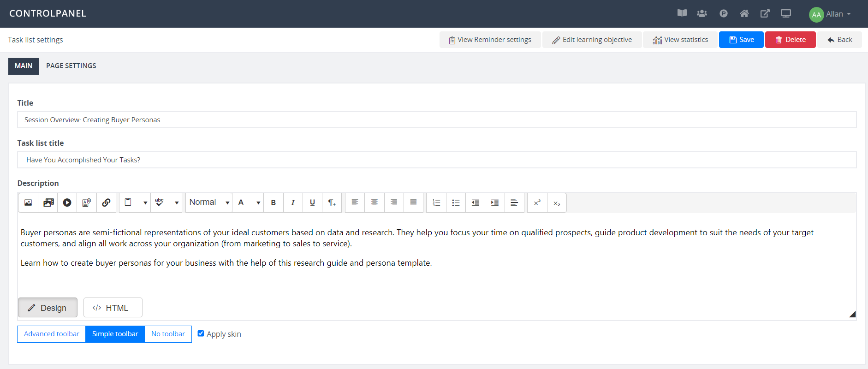Insert a bulleted list
This screenshot has width=868, height=369.
456,202
